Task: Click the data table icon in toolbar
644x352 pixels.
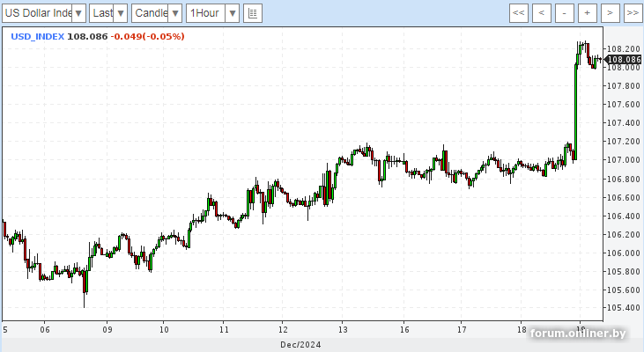Action: [253, 13]
